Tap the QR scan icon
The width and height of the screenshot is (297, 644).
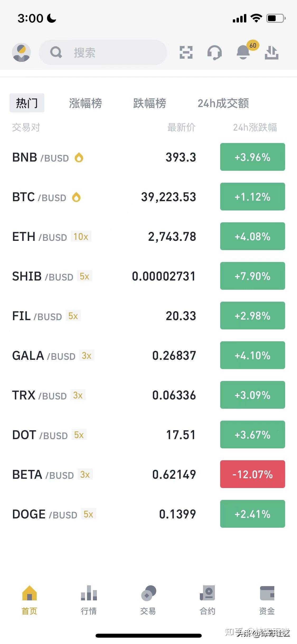(x=186, y=52)
